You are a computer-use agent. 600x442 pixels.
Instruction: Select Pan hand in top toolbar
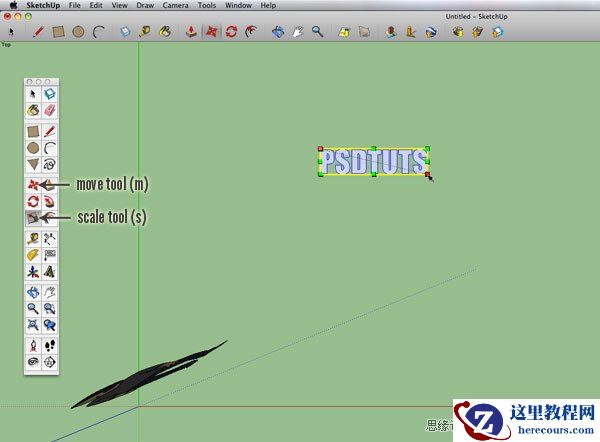[298, 31]
